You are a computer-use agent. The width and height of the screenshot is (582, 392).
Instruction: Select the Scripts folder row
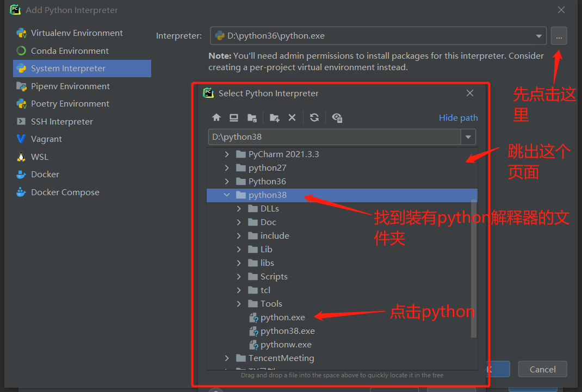pyautogui.click(x=338, y=277)
